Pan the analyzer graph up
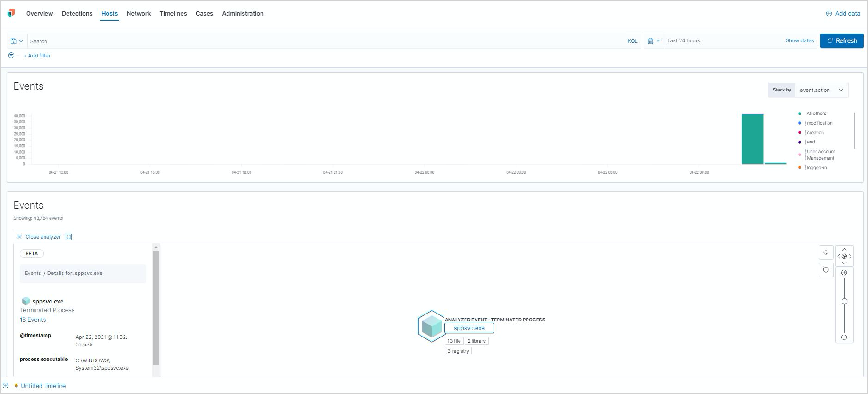 [844, 249]
